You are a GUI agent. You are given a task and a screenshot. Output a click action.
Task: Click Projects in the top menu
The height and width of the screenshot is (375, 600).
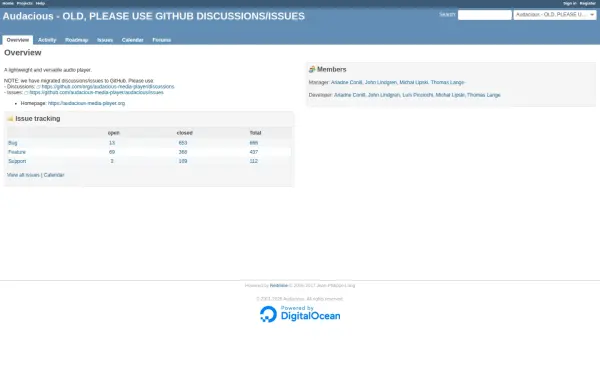click(x=24, y=3)
